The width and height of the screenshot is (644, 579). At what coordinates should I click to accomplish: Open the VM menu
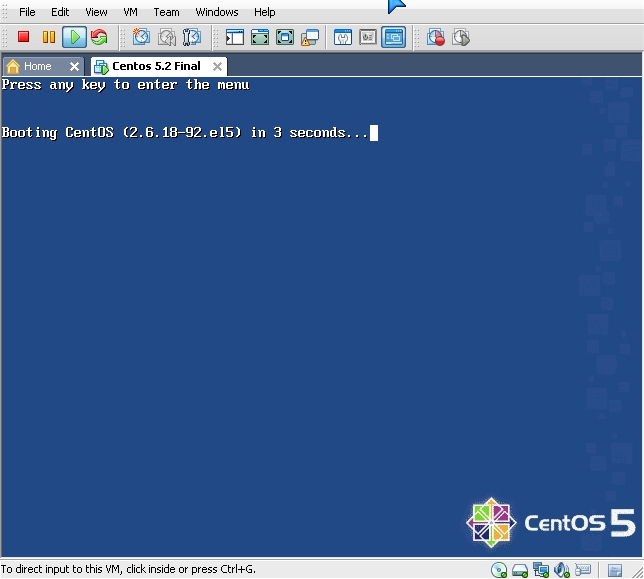(x=130, y=12)
